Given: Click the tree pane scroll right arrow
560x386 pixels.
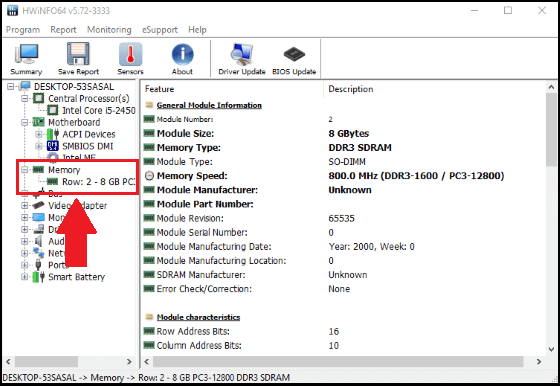Looking at the screenshot, I should pyautogui.click(x=129, y=362).
